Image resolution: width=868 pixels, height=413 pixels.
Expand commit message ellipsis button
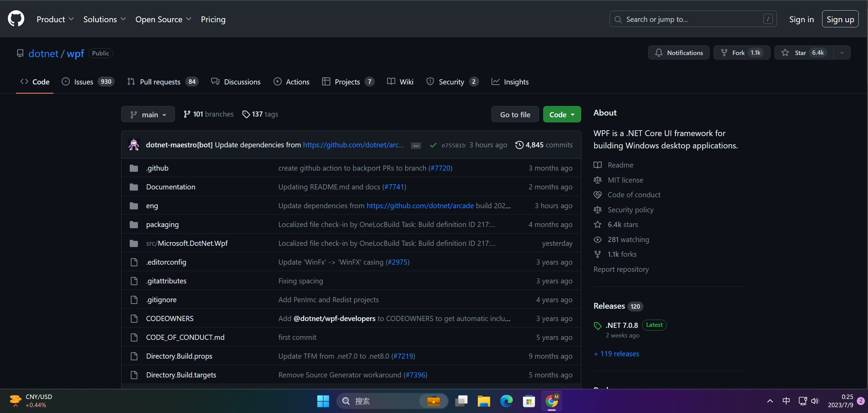416,146
